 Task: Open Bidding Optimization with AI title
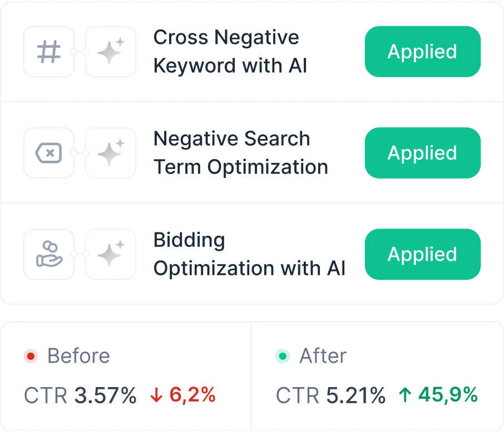point(249,254)
